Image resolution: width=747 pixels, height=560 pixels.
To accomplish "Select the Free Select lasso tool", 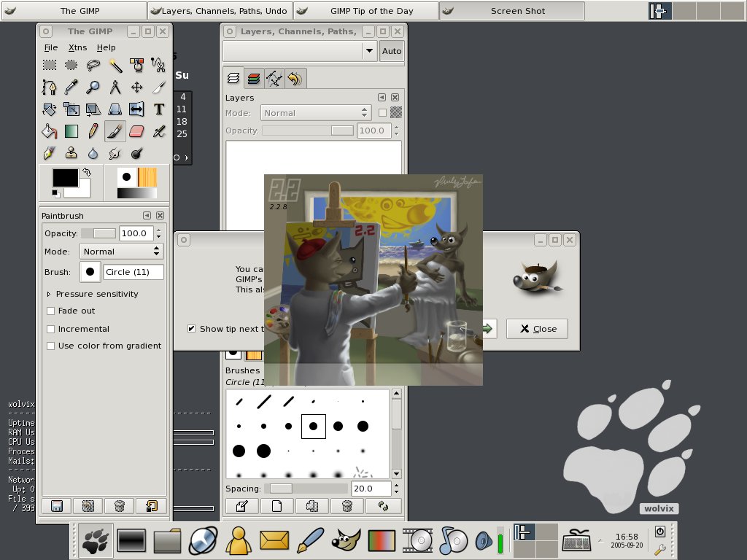I will [93, 65].
